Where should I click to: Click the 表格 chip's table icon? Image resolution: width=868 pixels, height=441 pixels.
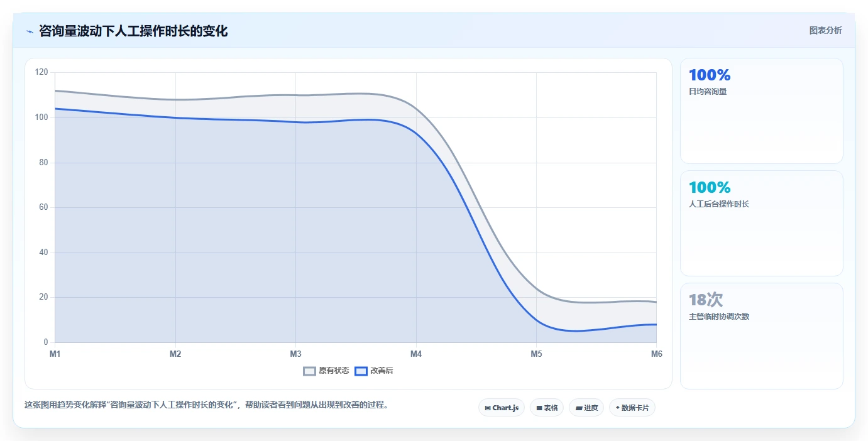[x=539, y=408]
